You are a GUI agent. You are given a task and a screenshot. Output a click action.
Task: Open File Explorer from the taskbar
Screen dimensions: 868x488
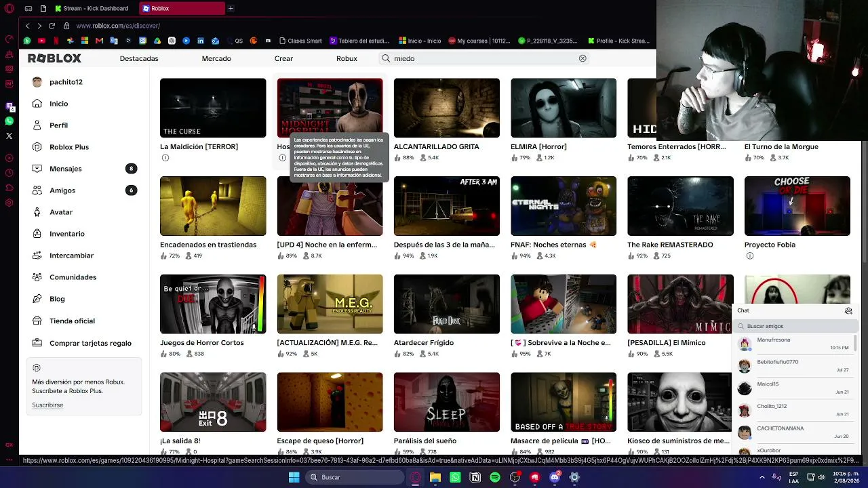coord(435,477)
